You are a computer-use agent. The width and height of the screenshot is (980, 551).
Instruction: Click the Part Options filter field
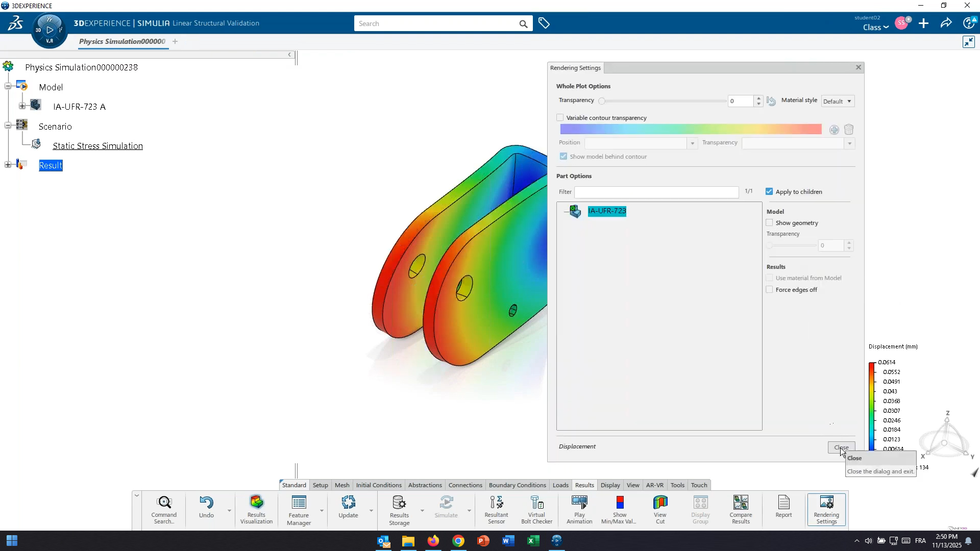pos(656,192)
